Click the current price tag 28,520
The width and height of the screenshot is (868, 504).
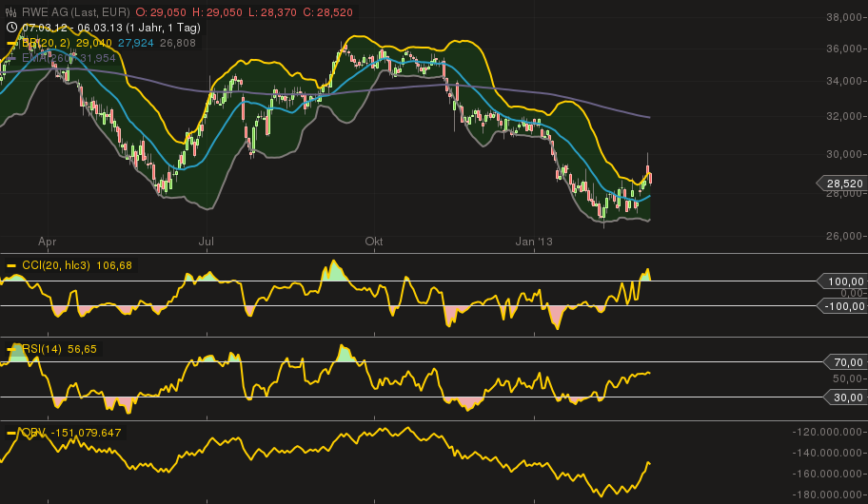click(841, 184)
